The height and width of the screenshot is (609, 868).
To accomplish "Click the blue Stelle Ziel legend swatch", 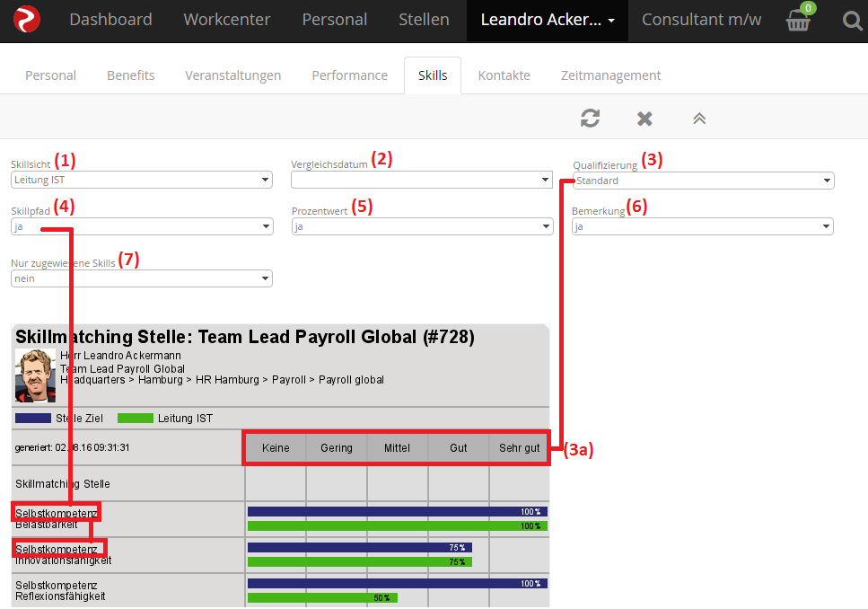I will click(33, 419).
